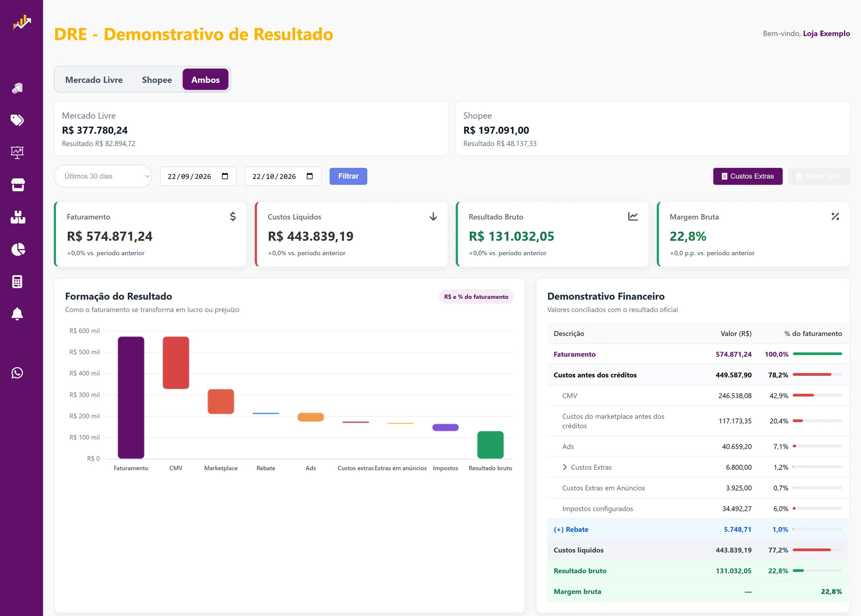Screen dimensions: 861x616
Task: Open the WhatsApp support icon
Action: coord(18,373)
